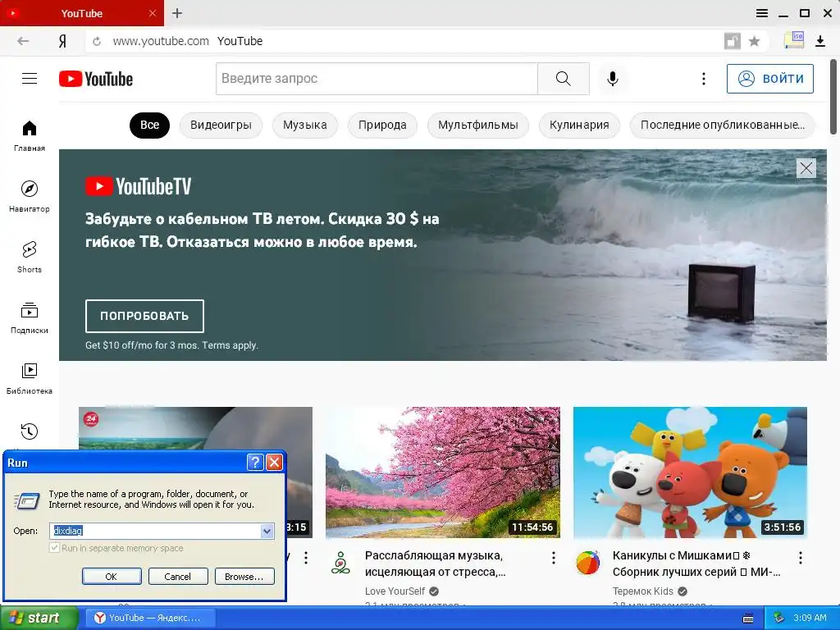Select the Природа filter chip
This screenshot has width=840, height=630.
382,126
